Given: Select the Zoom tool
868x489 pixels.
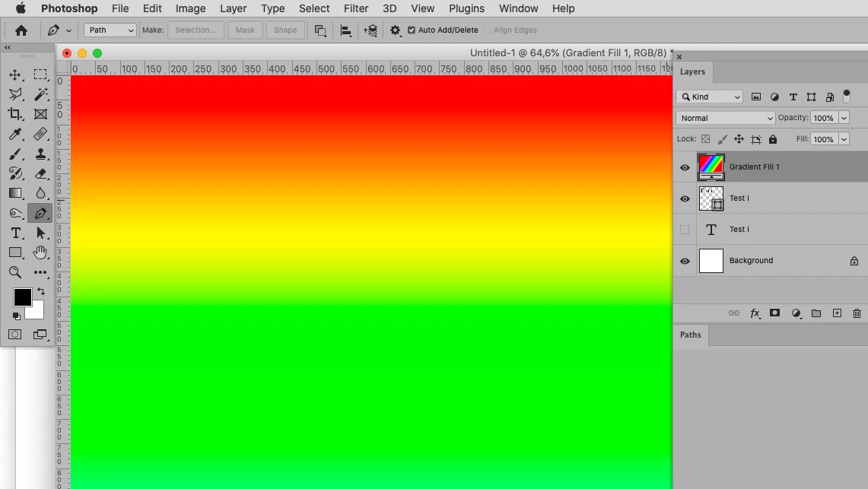Looking at the screenshot, I should click(x=15, y=272).
